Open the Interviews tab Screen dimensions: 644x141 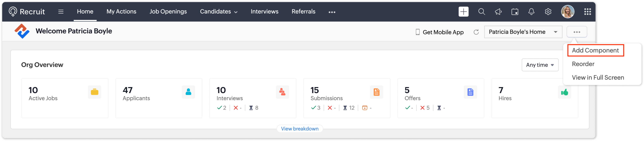264,12
